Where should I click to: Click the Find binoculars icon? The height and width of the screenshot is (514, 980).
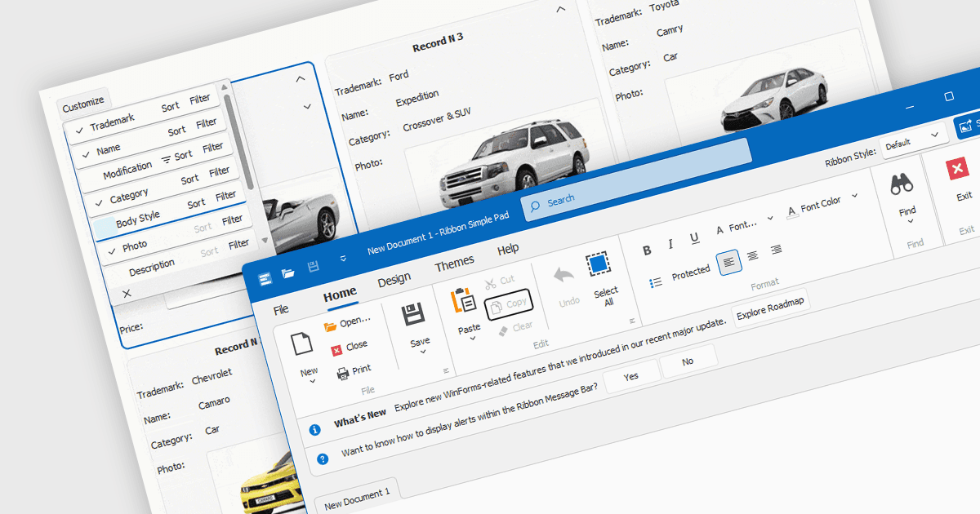tap(902, 185)
